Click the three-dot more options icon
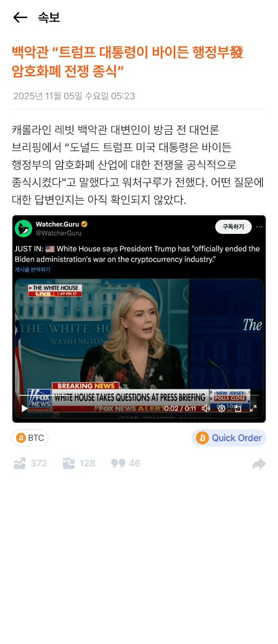This screenshot has width=278, height=644. coord(259,227)
